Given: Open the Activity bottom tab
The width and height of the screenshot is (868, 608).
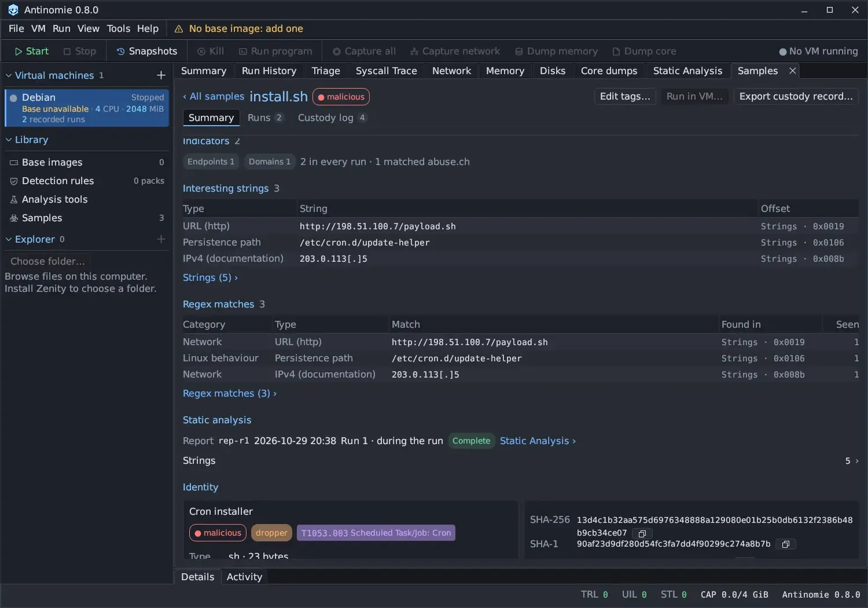Looking at the screenshot, I should click(x=244, y=577).
